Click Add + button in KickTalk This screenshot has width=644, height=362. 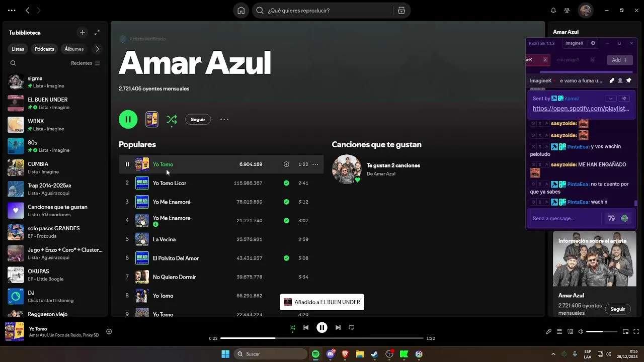click(619, 60)
